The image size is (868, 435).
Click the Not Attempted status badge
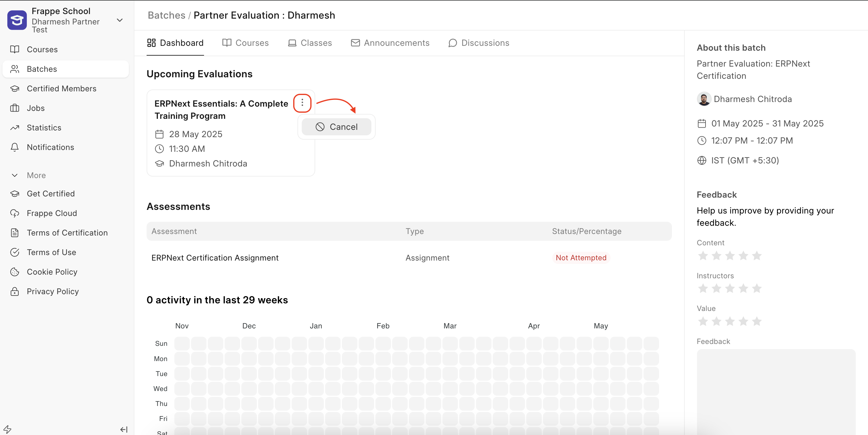point(581,258)
